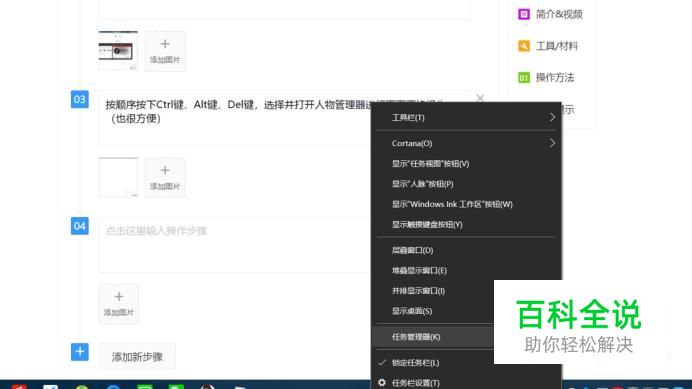Open the uploaded screenshot thumbnail at top
The width and height of the screenshot is (692, 389).
pyautogui.click(x=118, y=51)
